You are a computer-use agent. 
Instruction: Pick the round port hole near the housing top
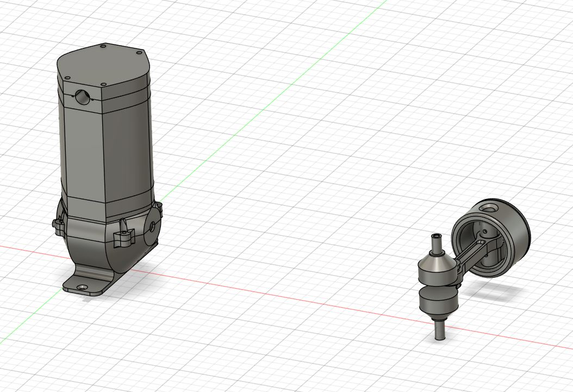(x=82, y=96)
